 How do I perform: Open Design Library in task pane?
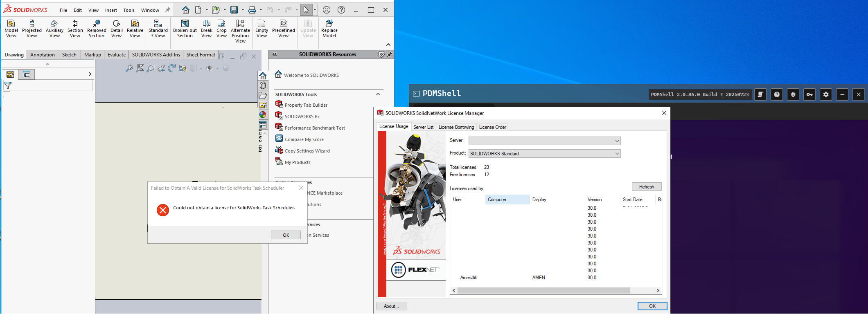pos(263,85)
